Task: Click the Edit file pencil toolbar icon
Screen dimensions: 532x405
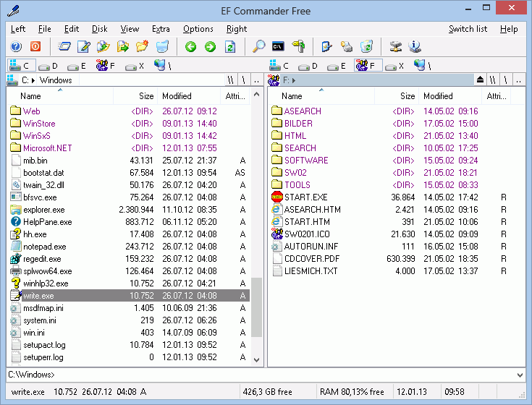Action: [84, 46]
